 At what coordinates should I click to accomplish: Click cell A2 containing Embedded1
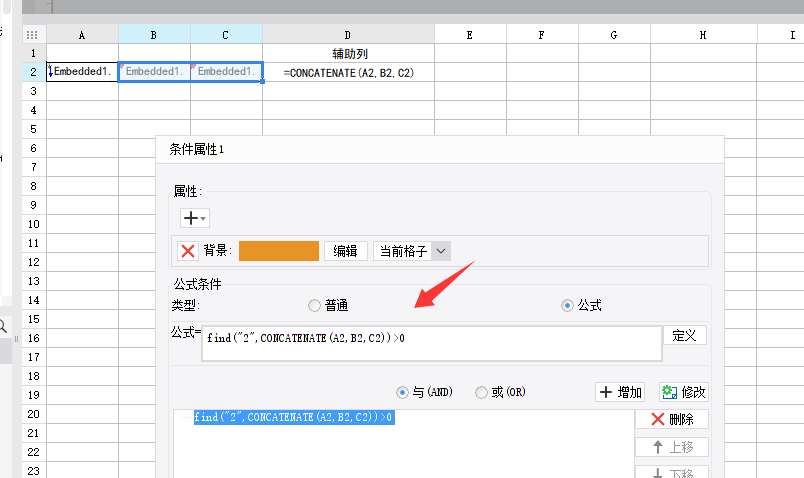[82, 72]
